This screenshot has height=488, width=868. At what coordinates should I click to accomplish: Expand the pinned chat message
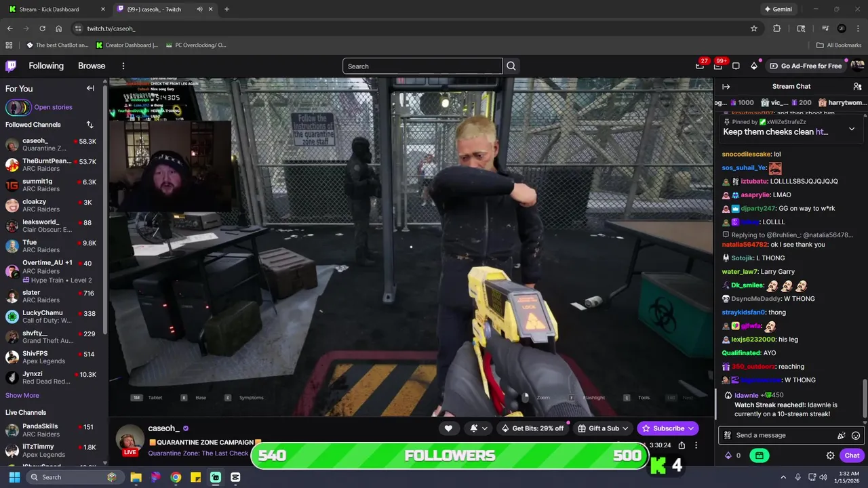pos(852,128)
